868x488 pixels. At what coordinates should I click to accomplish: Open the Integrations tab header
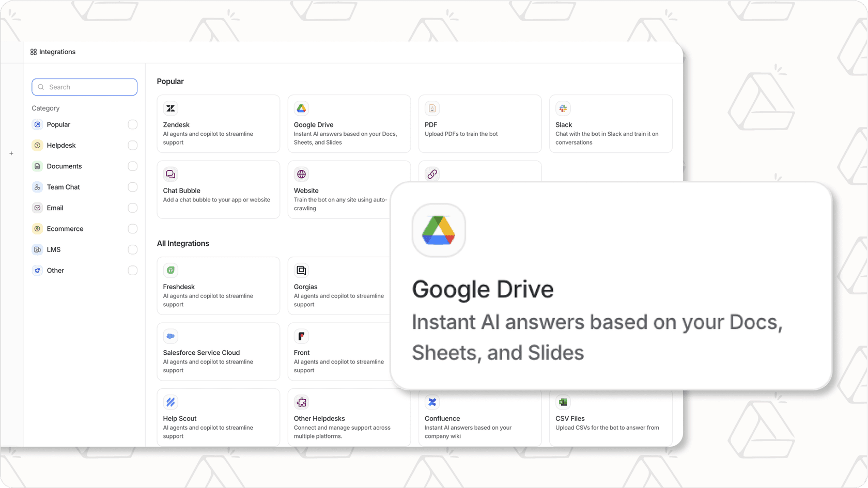[x=53, y=52]
